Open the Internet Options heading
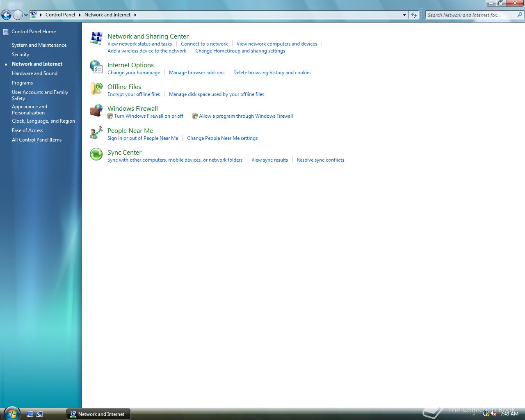The width and height of the screenshot is (525, 420). [130, 65]
